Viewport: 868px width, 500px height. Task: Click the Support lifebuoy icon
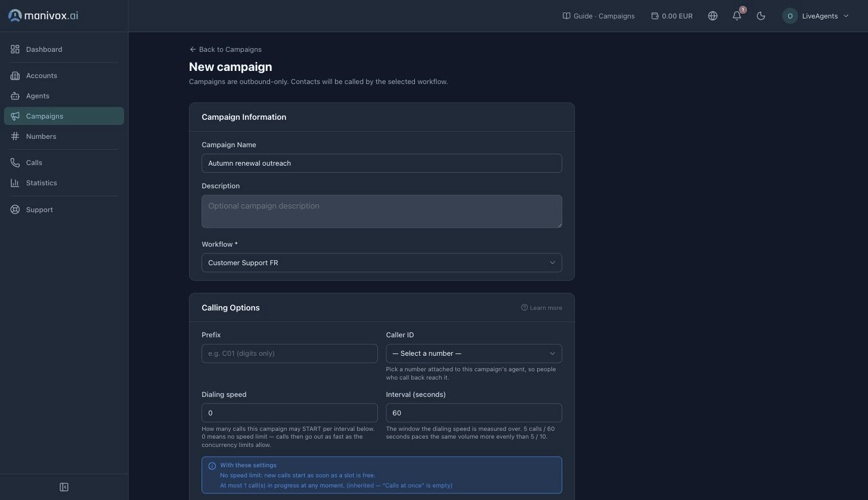[15, 210]
